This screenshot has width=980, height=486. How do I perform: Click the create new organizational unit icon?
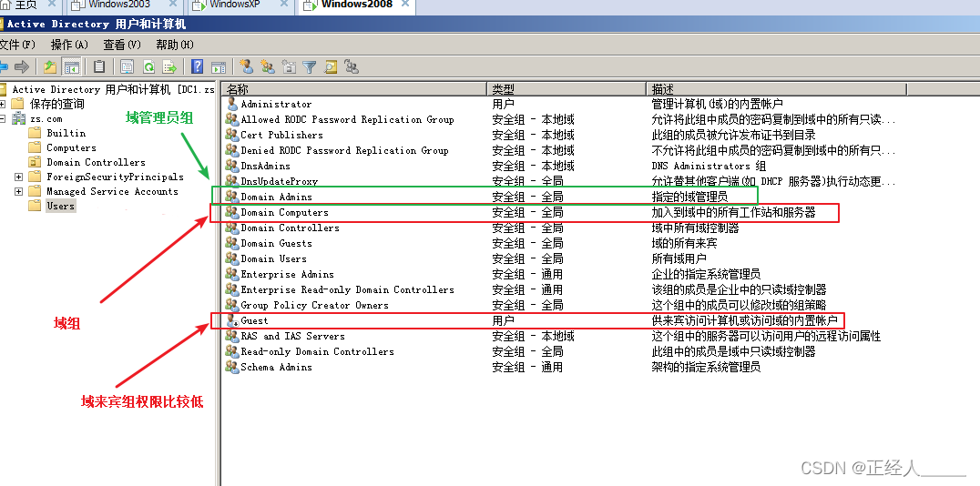pyautogui.click(x=289, y=66)
